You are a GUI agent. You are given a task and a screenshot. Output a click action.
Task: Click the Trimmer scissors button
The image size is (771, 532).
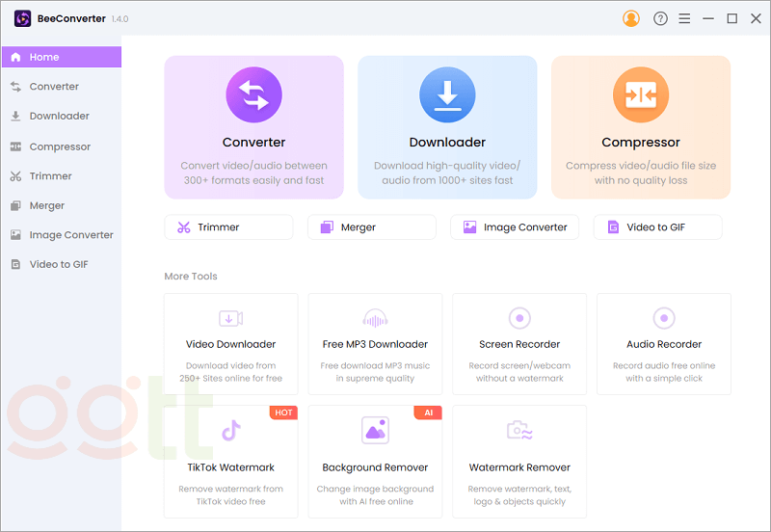click(x=228, y=227)
